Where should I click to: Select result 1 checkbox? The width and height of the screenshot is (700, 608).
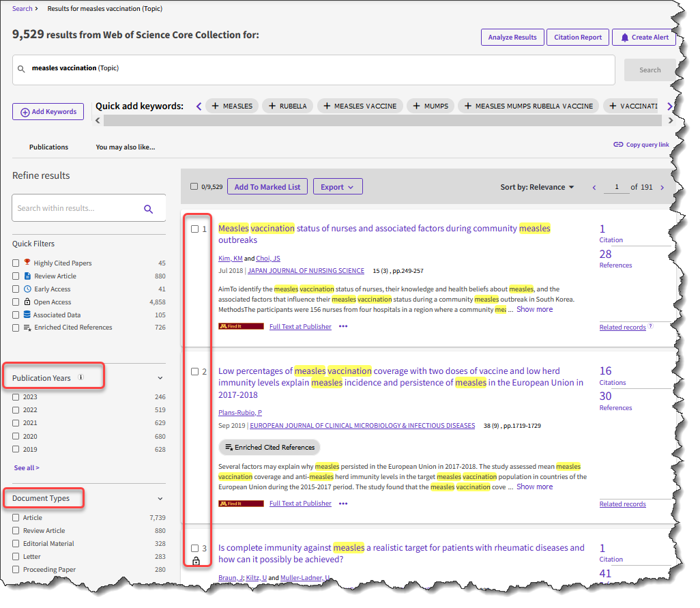194,229
